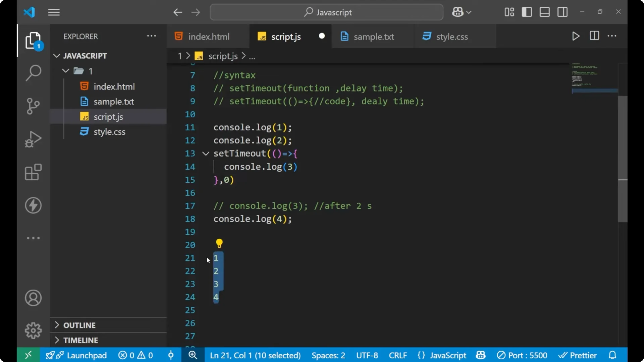Open the Extensions view
This screenshot has height=362, width=644.
[x=33, y=172]
